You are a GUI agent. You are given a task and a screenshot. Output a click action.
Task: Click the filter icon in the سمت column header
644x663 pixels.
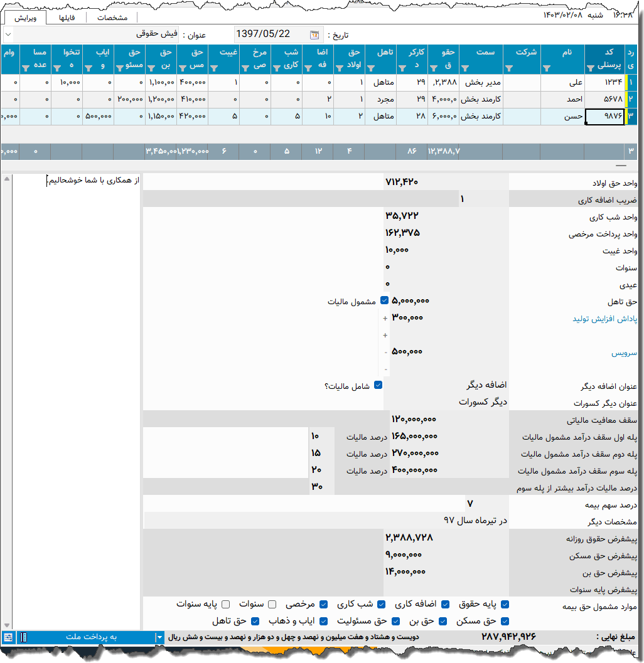(x=465, y=68)
